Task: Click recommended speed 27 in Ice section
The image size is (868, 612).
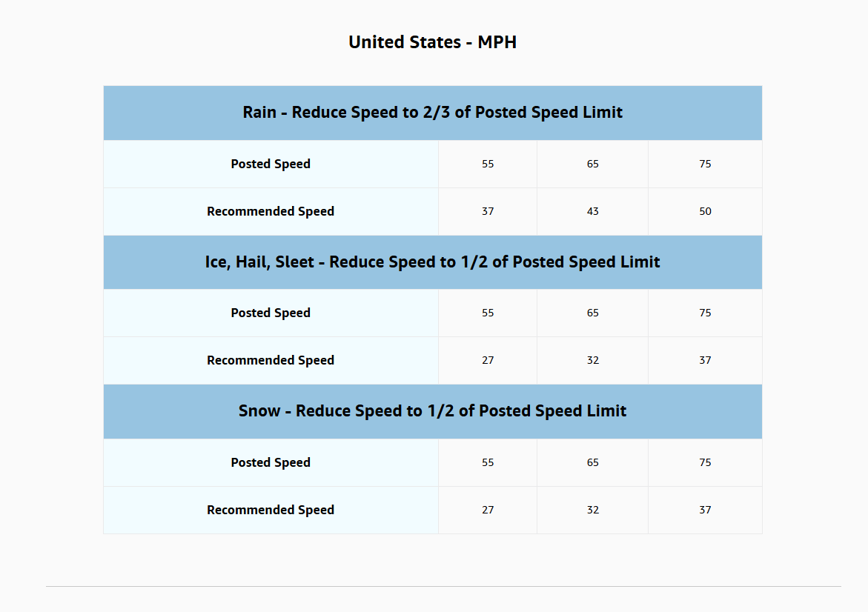Action: point(488,360)
